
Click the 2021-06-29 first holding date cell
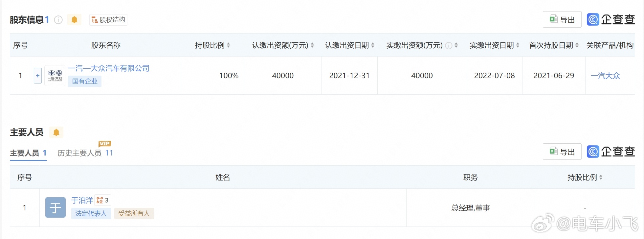(554, 76)
